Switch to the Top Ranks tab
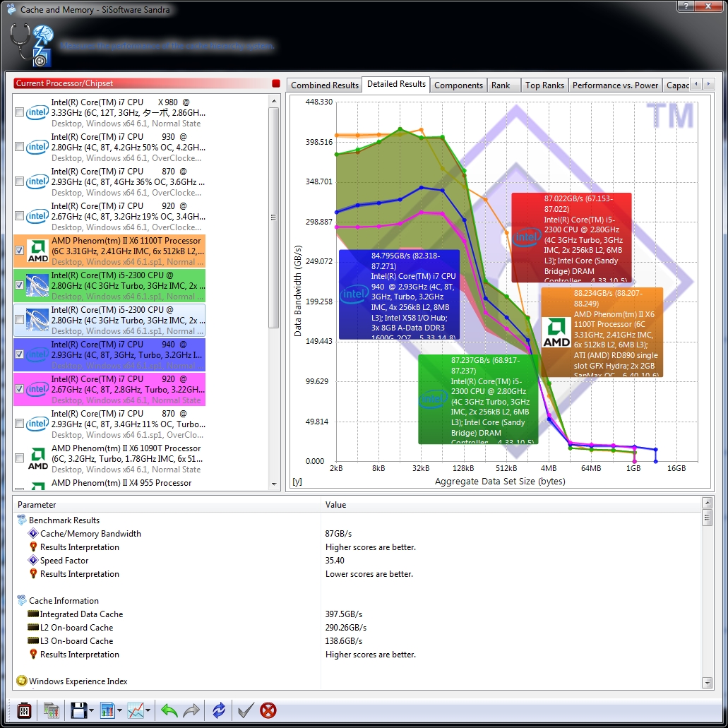Viewport: 728px width, 728px height. point(544,85)
